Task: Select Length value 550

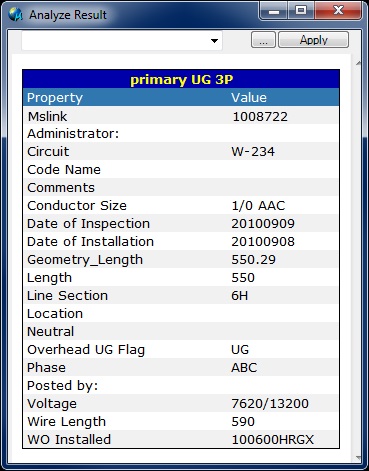Action: pos(243,278)
